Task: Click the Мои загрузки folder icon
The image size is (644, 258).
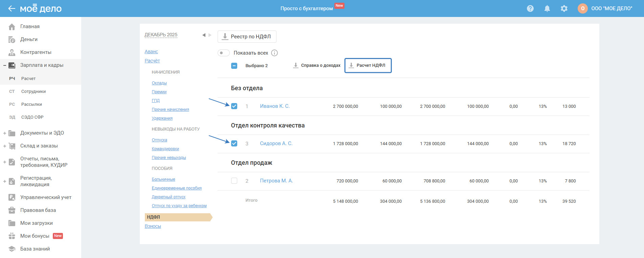Action: point(12,223)
